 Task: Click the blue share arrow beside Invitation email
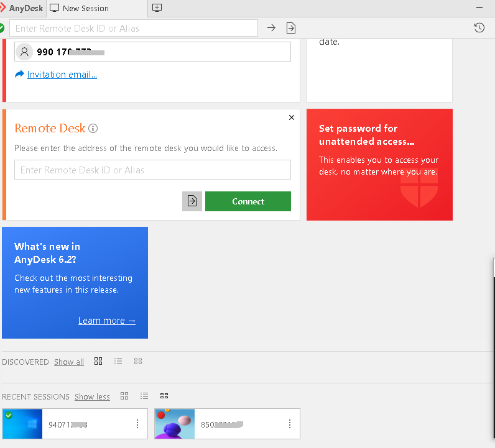[x=19, y=74]
